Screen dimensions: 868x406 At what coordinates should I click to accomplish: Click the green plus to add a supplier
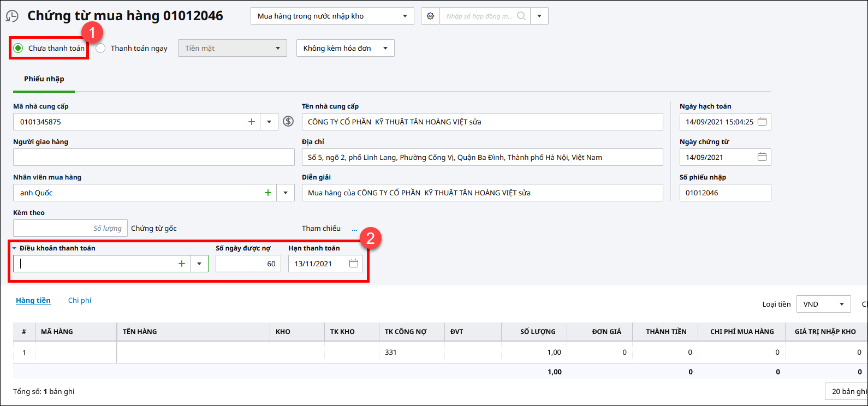(252, 122)
